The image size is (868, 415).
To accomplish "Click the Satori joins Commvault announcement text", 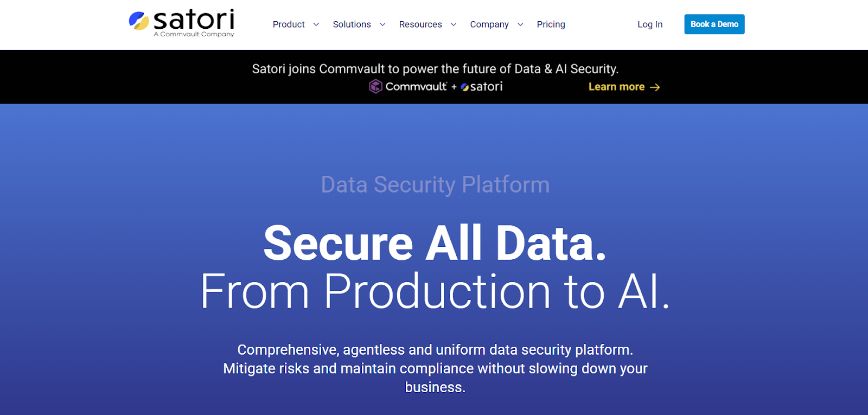I will pyautogui.click(x=436, y=68).
